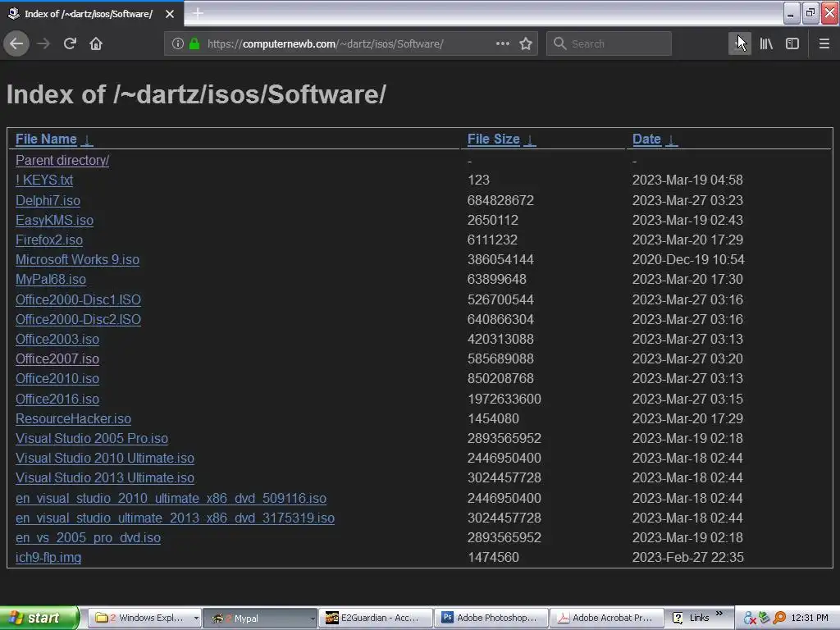This screenshot has width=840, height=630.
Task: Open the page actions three-dot menu
Action: click(x=503, y=43)
